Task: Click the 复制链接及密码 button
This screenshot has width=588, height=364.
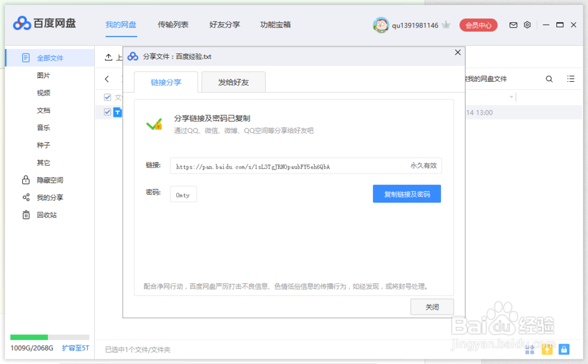Action: 406,193
